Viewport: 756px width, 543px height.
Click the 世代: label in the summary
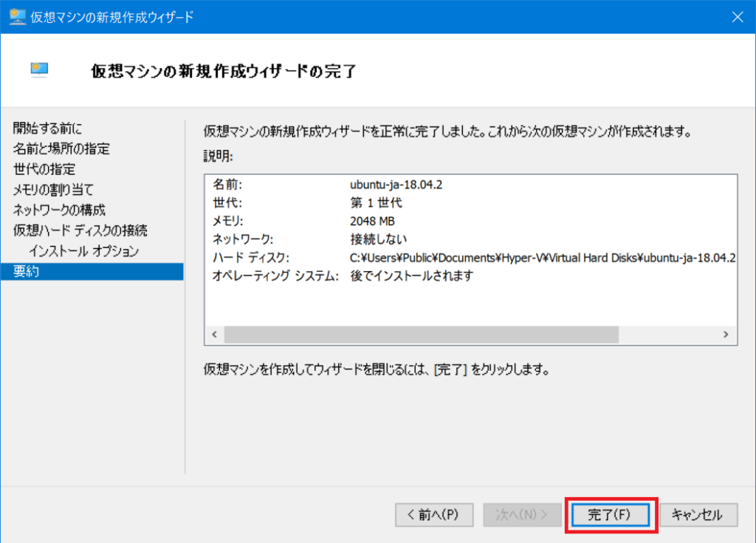[227, 202]
